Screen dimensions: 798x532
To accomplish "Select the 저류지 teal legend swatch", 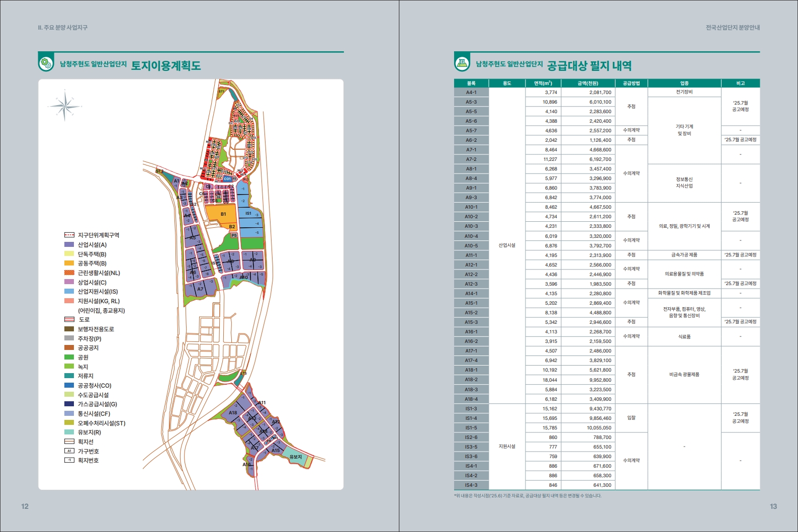I will click(x=69, y=376).
